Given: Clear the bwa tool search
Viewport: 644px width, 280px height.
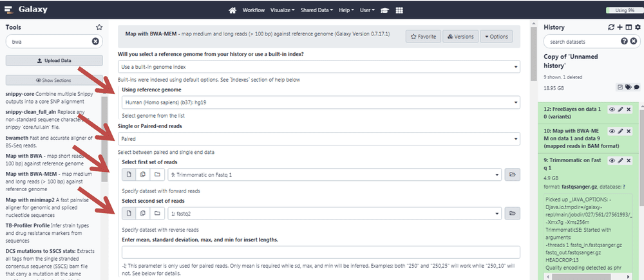Looking at the screenshot, I should pyautogui.click(x=95, y=41).
